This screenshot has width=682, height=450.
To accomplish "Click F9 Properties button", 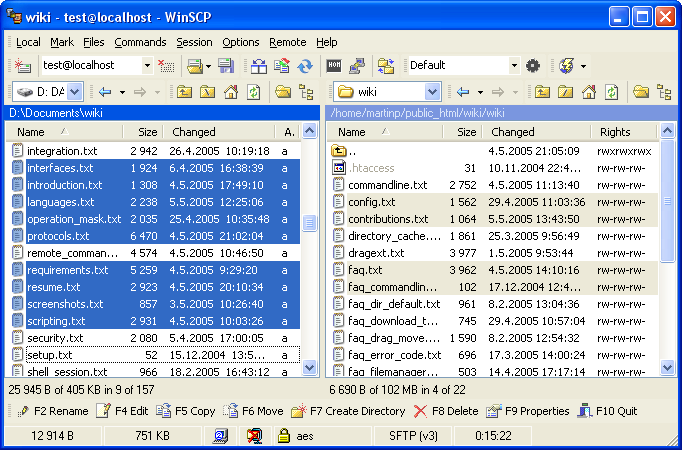I will click(x=528, y=411).
